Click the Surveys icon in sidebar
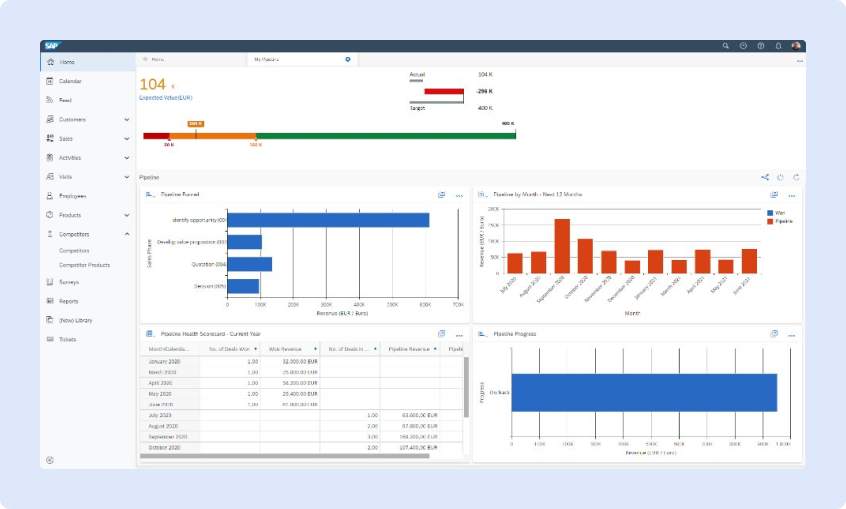This screenshot has width=846, height=509. tap(50, 282)
